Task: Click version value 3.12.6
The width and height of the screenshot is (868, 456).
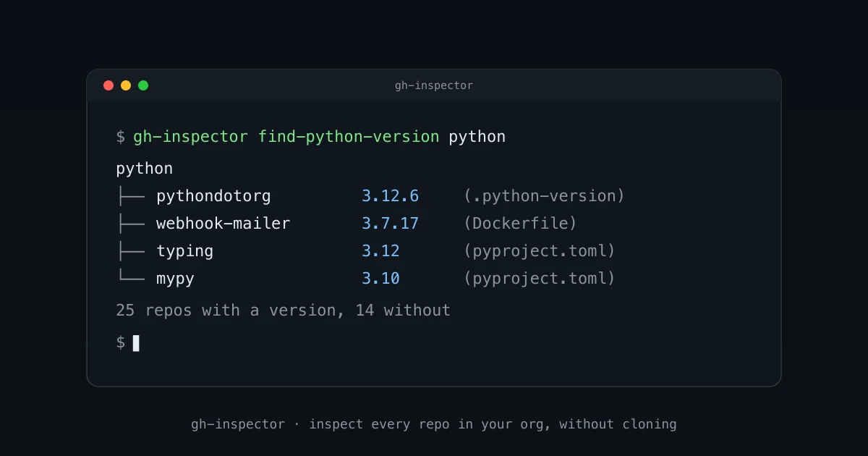Action: click(x=390, y=196)
